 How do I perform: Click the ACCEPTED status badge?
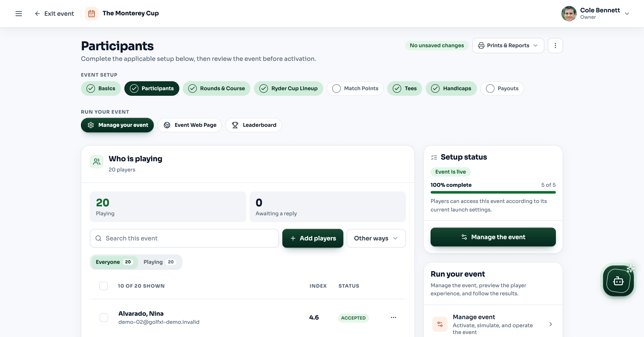click(x=353, y=318)
